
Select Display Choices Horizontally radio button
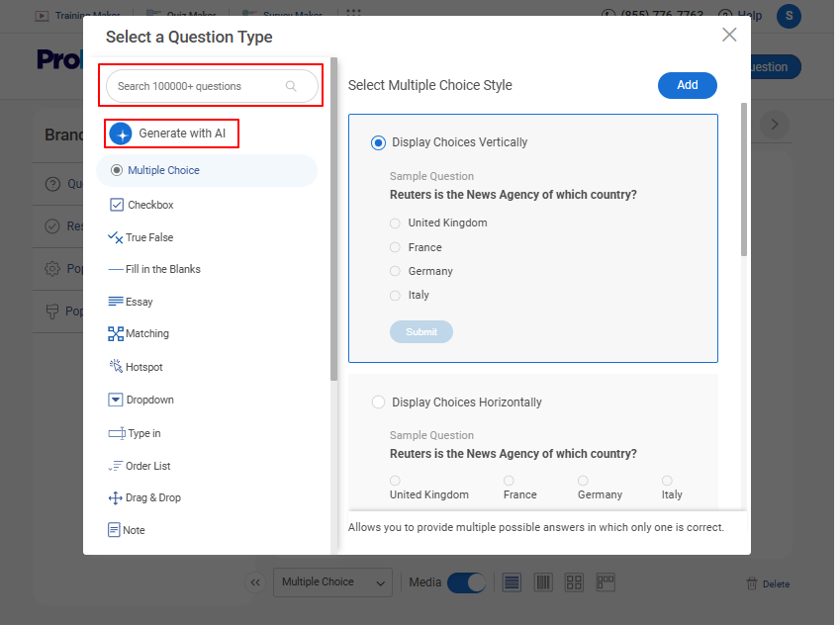click(x=378, y=402)
